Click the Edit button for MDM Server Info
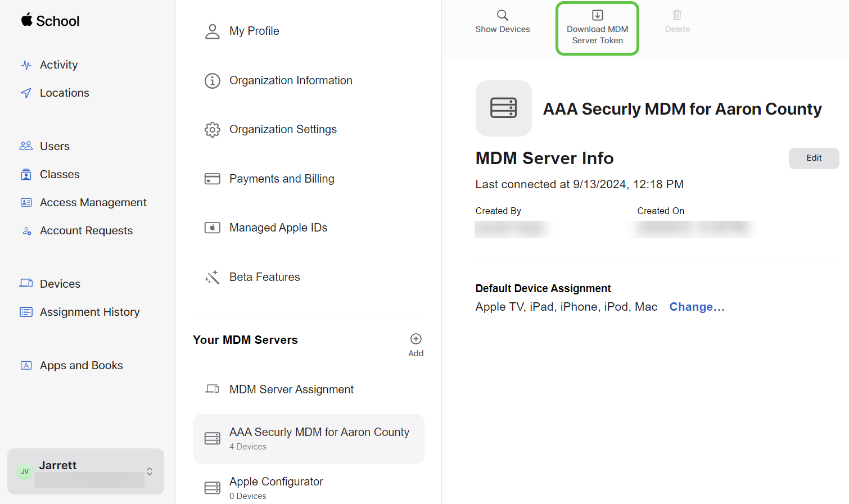 click(x=814, y=158)
